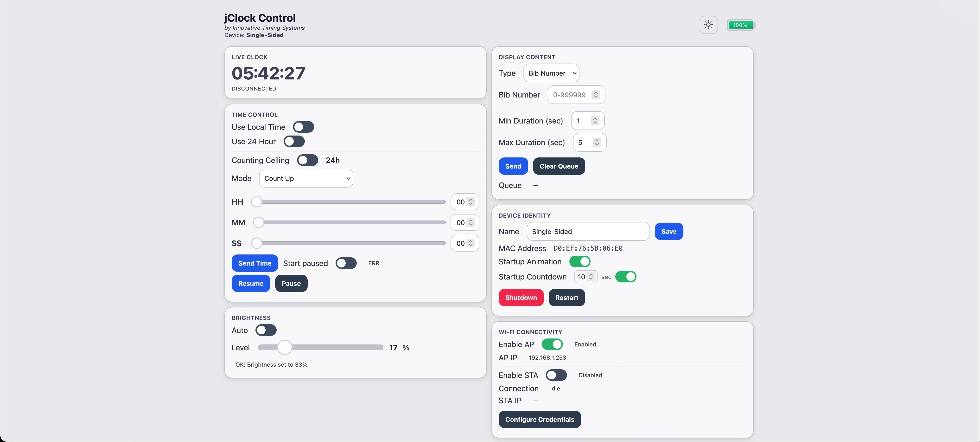Click the 100% battery indicator

tap(740, 25)
